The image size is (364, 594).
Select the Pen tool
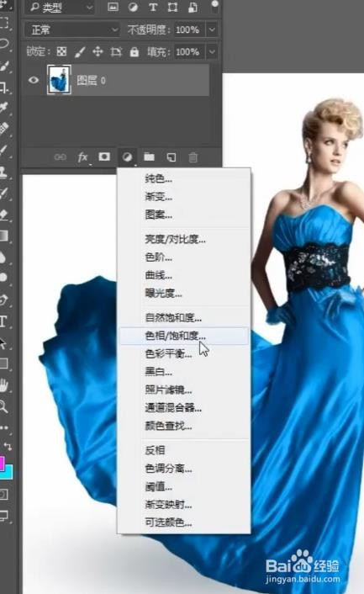tap(3, 300)
